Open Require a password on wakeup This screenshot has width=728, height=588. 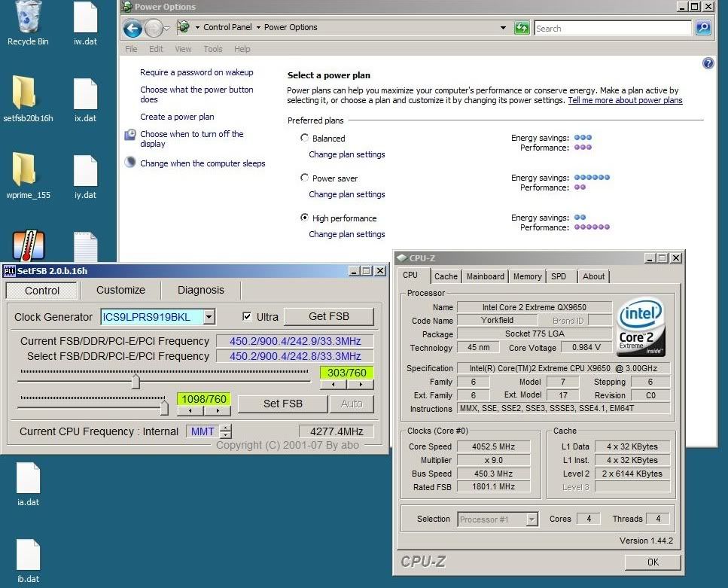click(x=196, y=72)
